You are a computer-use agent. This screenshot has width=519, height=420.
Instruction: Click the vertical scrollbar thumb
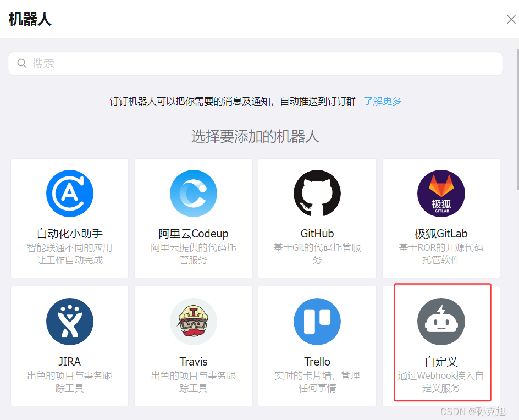(518, 120)
